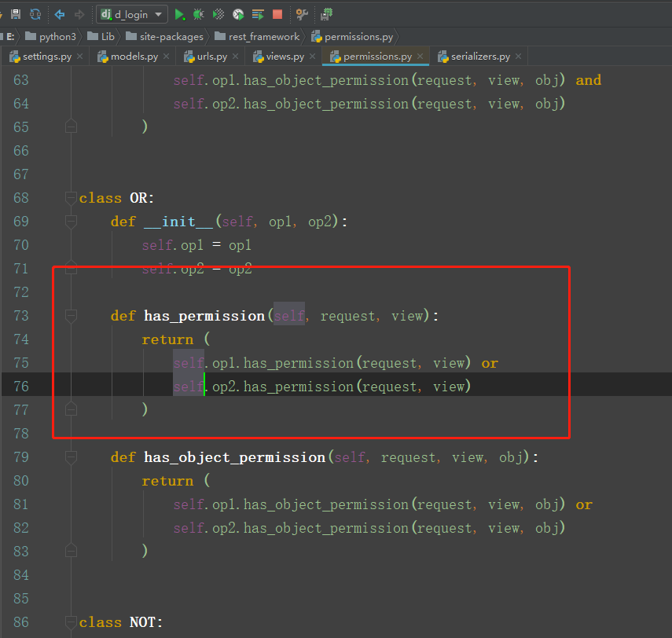
Task: Click the Synchronize icon in the toolbar
Action: click(35, 15)
